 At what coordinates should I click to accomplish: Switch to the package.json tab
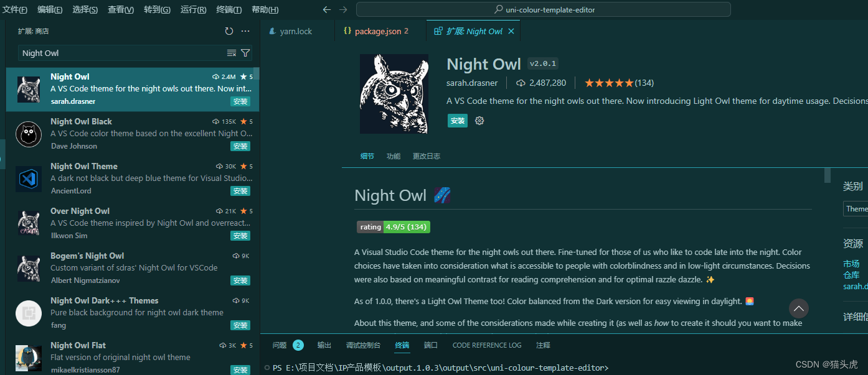tap(377, 31)
